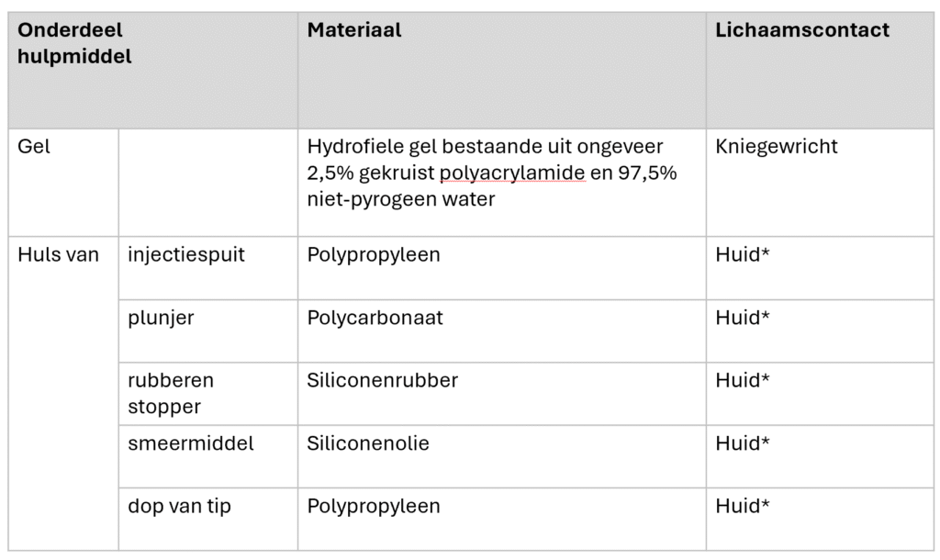Screen dimensions: 940x560
Task: Click the 'smeermiddel' cell
Action: coord(208,456)
